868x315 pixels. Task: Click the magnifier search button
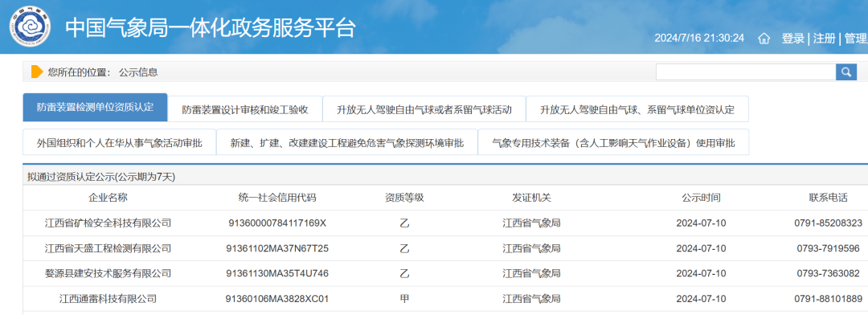(x=845, y=72)
